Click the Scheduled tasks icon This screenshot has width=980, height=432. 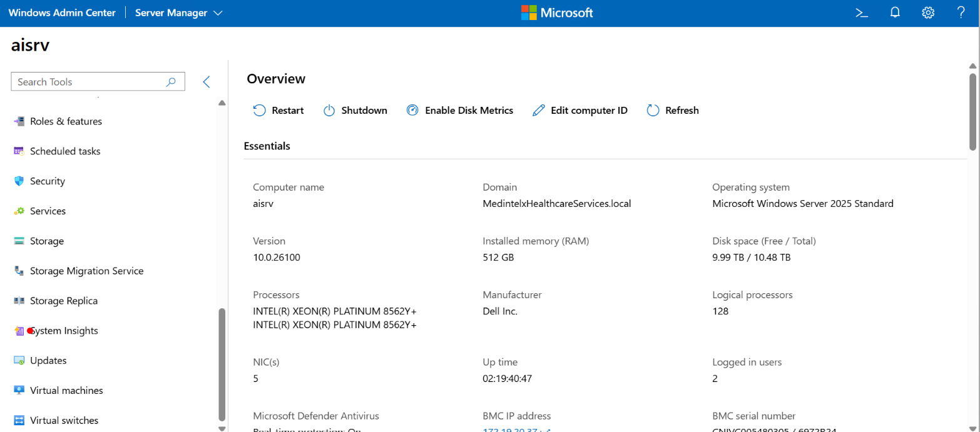19,151
